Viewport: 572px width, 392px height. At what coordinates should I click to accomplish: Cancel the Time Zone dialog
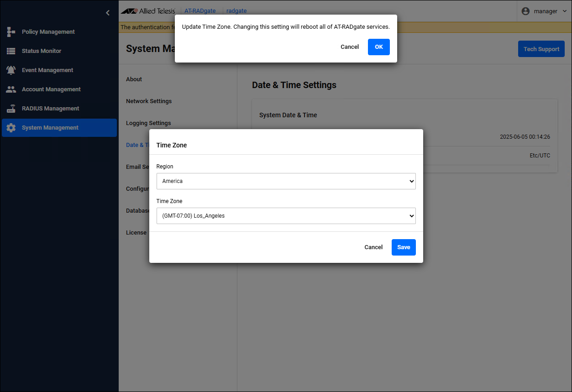(x=373, y=247)
